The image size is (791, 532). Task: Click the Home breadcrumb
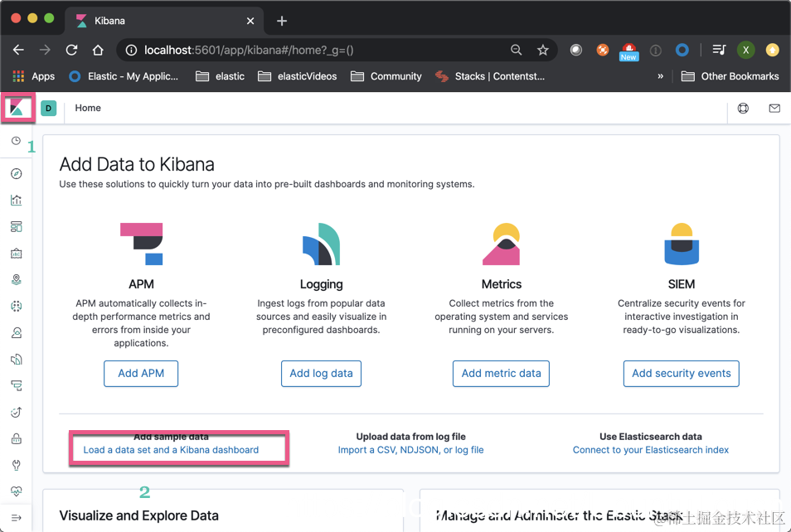click(88, 108)
